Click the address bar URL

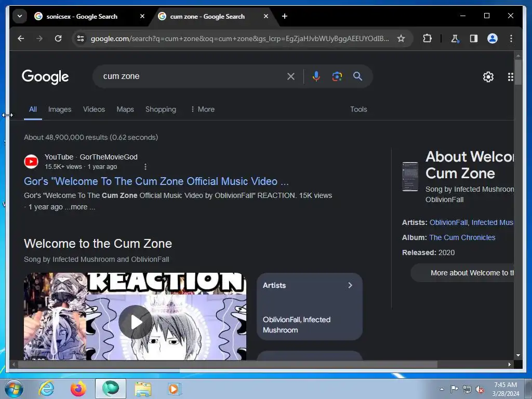(x=240, y=38)
